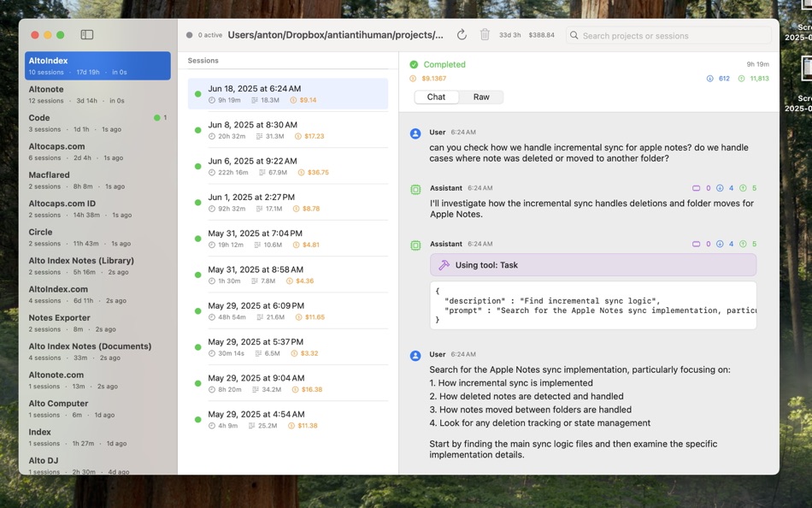Click the refresh arrow icon in header

(x=462, y=35)
